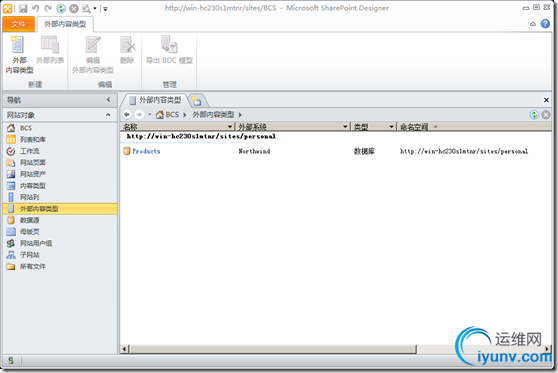Open a new tab via the small tab icon
Viewport: 558px width, 373px height.
pos(197,101)
